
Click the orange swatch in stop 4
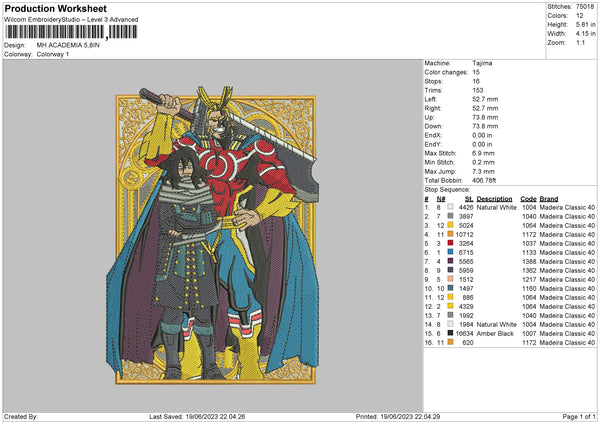(451, 234)
